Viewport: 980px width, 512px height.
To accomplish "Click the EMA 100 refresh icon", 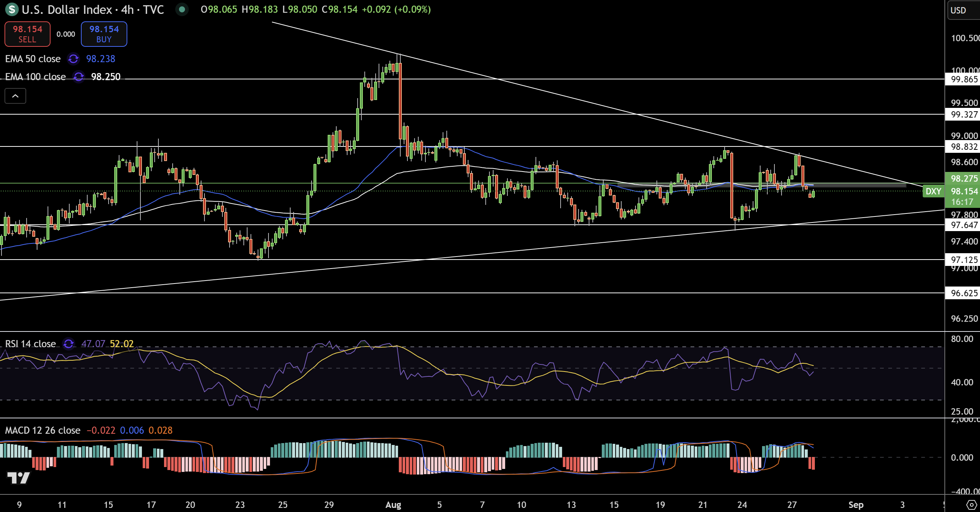I will (x=78, y=77).
